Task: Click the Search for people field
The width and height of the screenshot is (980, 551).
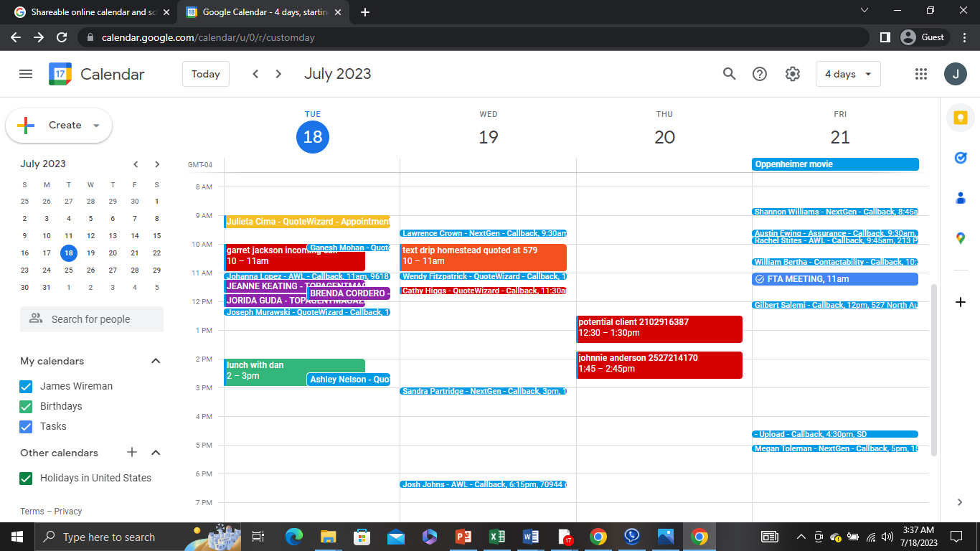Action: tap(92, 319)
